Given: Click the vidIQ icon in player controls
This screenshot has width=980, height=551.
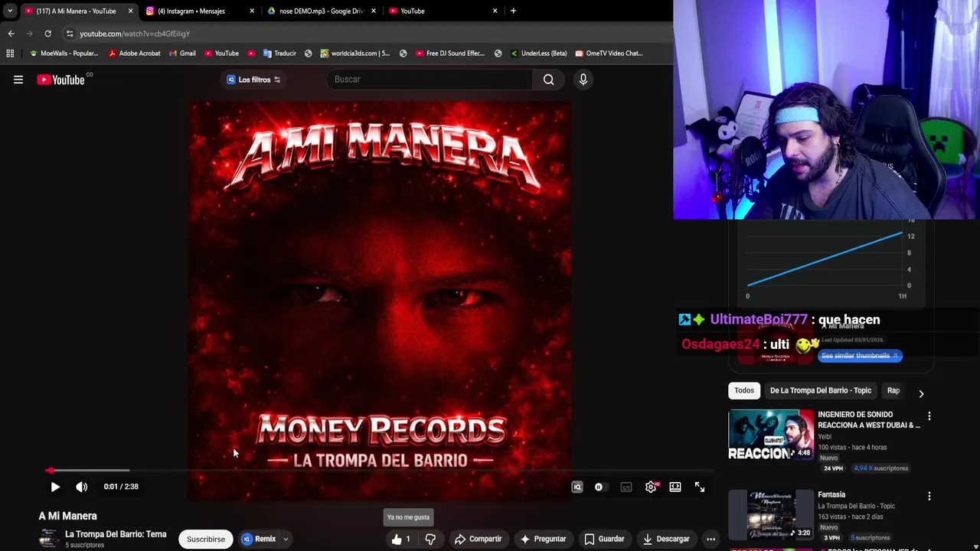Looking at the screenshot, I should click(577, 487).
